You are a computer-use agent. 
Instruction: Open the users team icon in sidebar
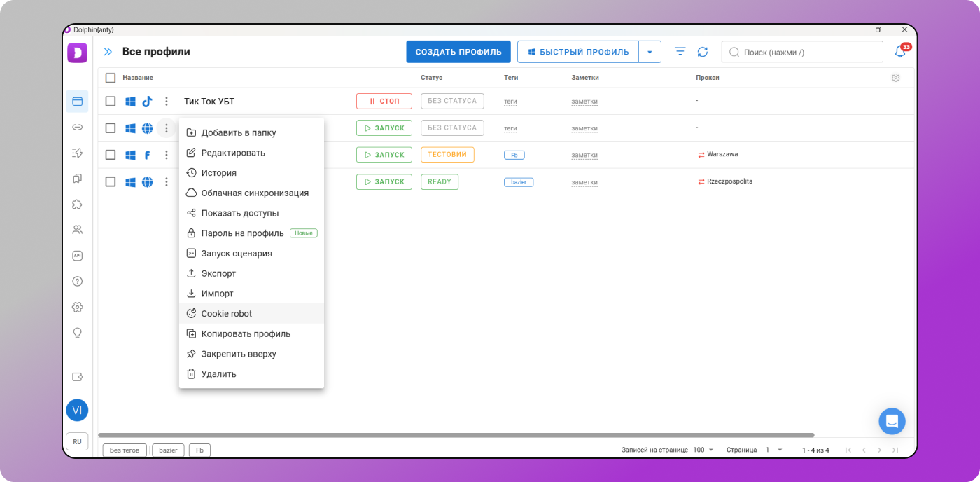[x=78, y=230]
